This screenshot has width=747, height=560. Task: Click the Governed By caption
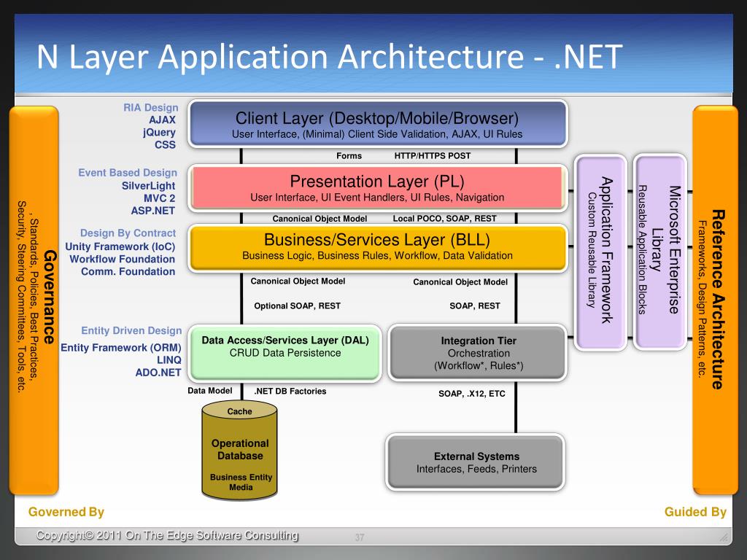[66, 512]
